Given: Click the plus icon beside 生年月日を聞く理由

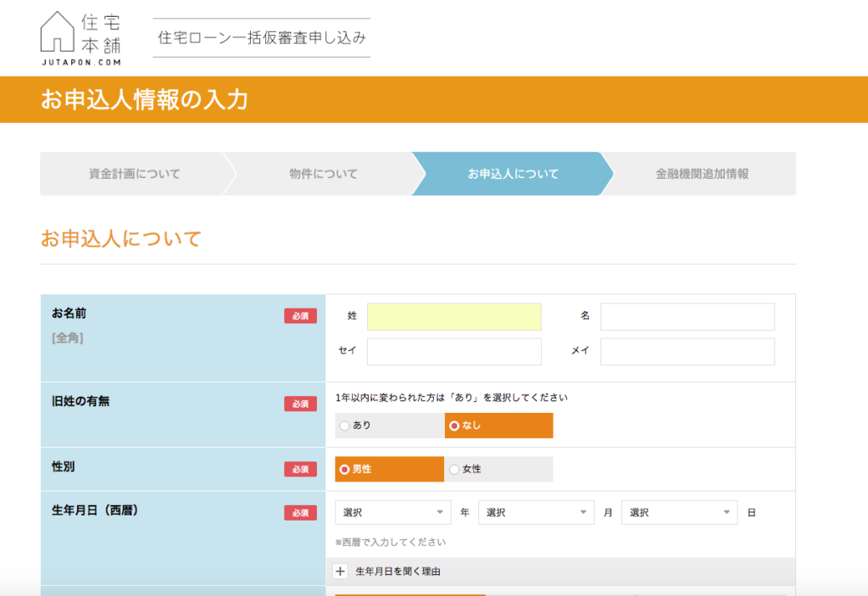Looking at the screenshot, I should pos(341,571).
